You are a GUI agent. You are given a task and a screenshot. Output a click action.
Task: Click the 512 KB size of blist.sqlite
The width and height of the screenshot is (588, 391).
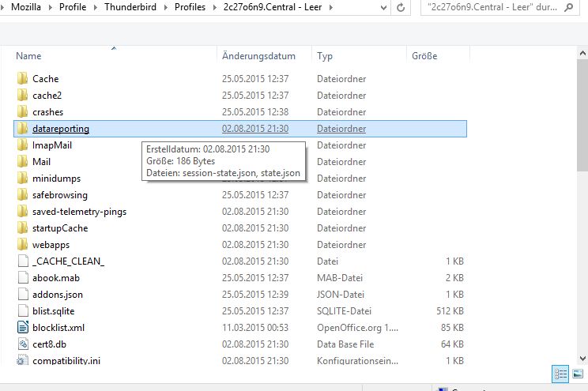click(x=450, y=310)
